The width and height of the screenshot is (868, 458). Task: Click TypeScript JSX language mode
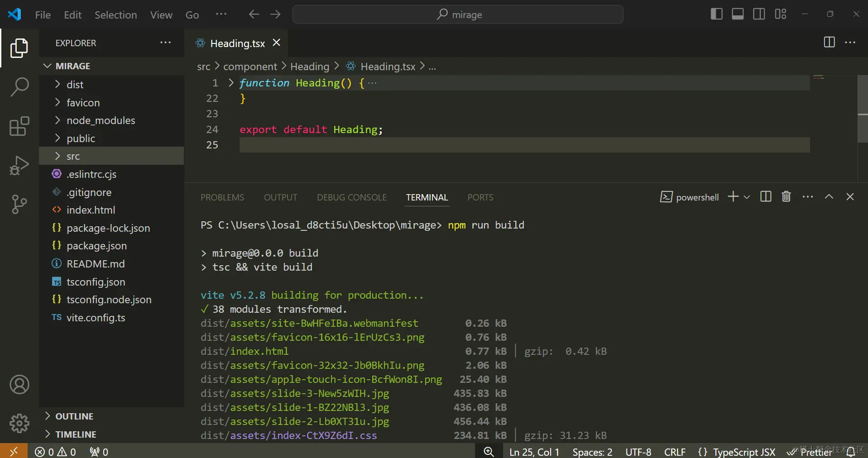[743, 452]
